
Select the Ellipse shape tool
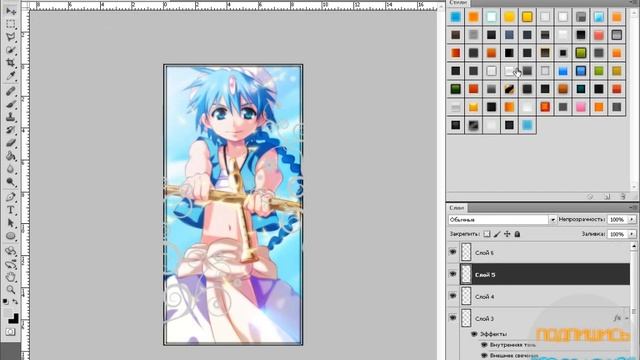pos(11,236)
